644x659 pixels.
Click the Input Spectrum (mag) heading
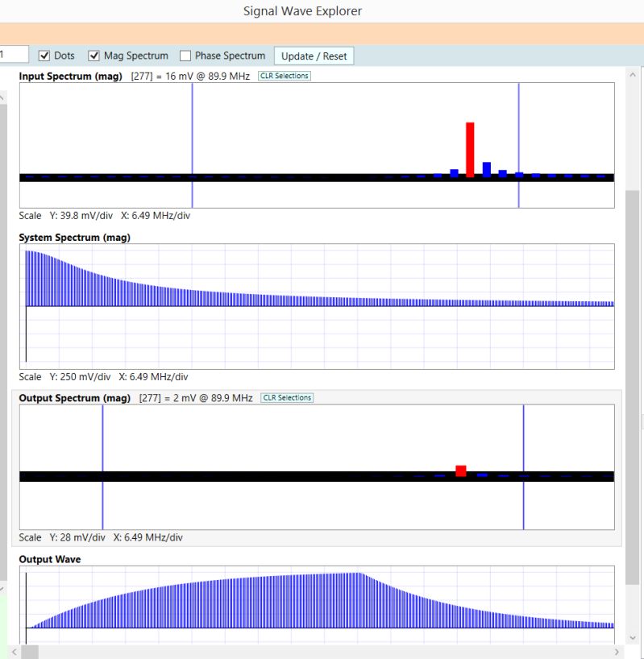tap(71, 76)
